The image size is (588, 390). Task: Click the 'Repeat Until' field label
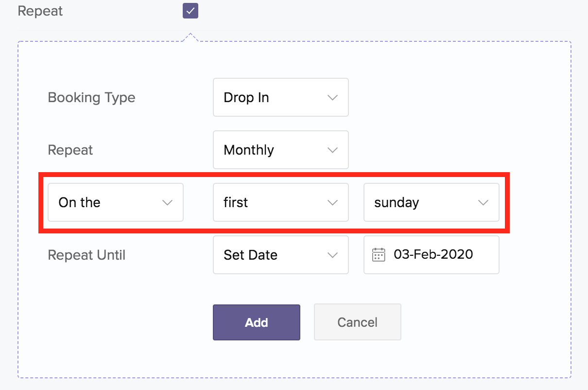(x=86, y=255)
